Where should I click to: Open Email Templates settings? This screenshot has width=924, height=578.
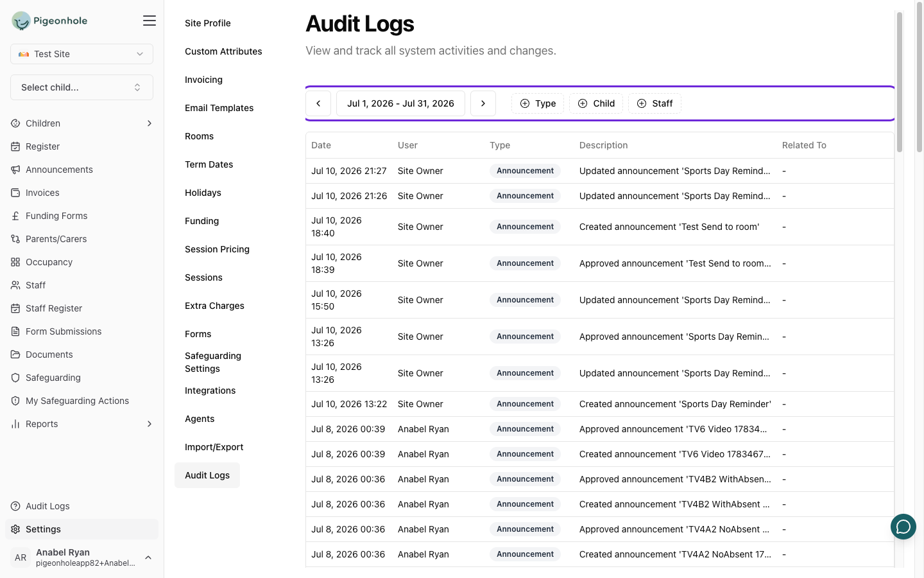219,108
